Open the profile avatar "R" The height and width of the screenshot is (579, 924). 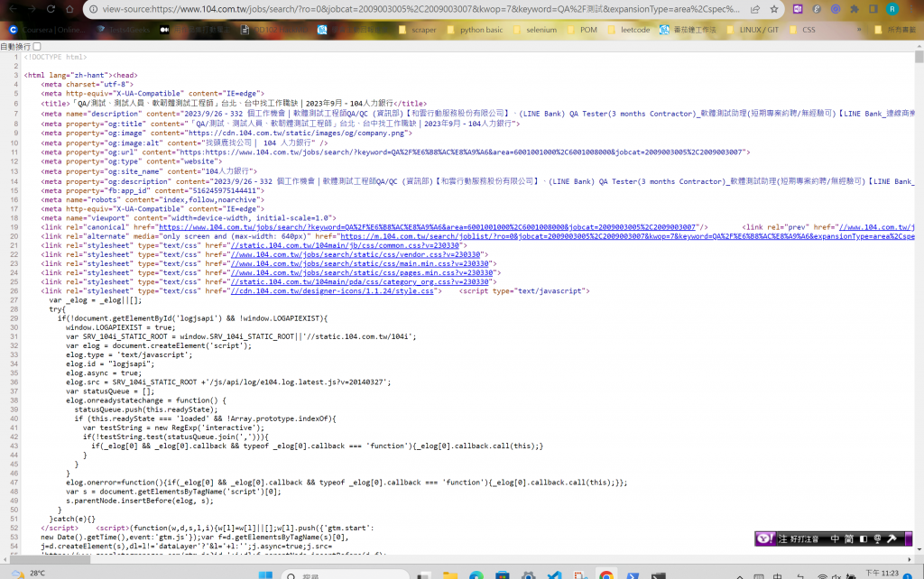click(x=892, y=9)
